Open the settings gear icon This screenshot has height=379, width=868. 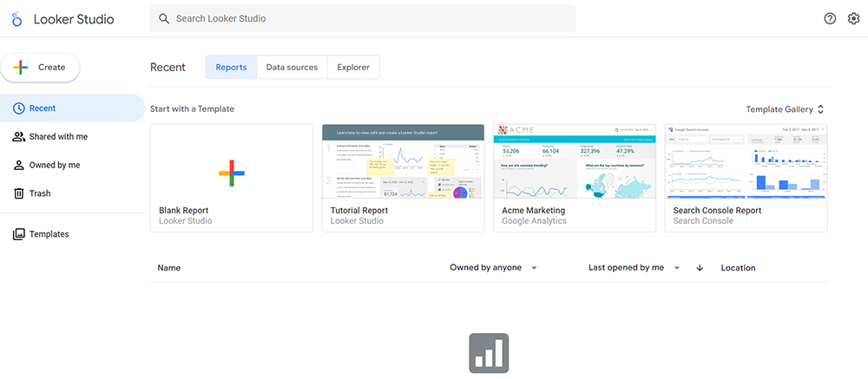pyautogui.click(x=853, y=18)
